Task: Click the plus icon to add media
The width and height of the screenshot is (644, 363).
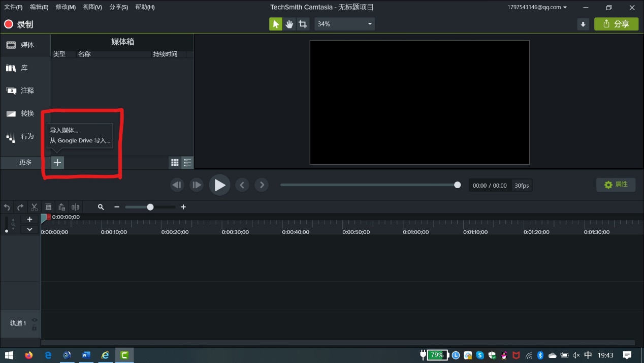Action: click(x=57, y=162)
